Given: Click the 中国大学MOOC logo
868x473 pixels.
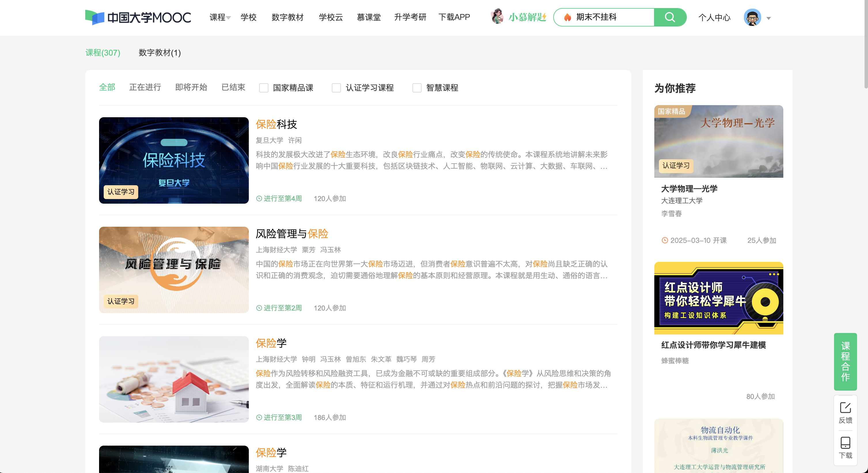Looking at the screenshot, I should pyautogui.click(x=138, y=17).
